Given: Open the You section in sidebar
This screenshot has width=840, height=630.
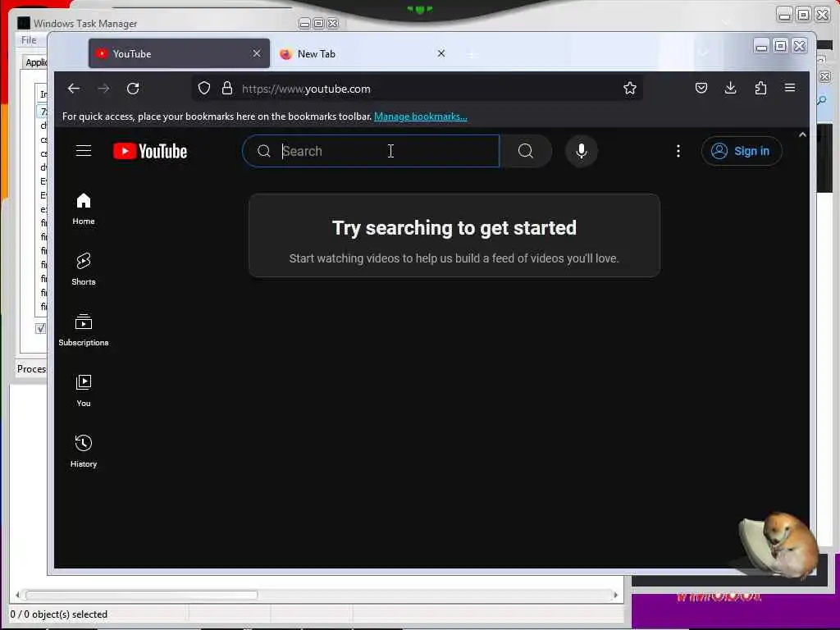Looking at the screenshot, I should (84, 391).
